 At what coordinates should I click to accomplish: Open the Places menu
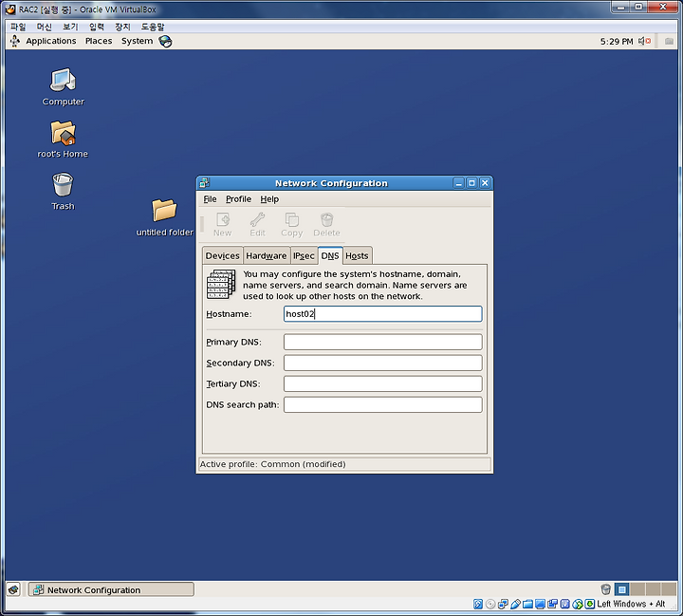[x=99, y=41]
